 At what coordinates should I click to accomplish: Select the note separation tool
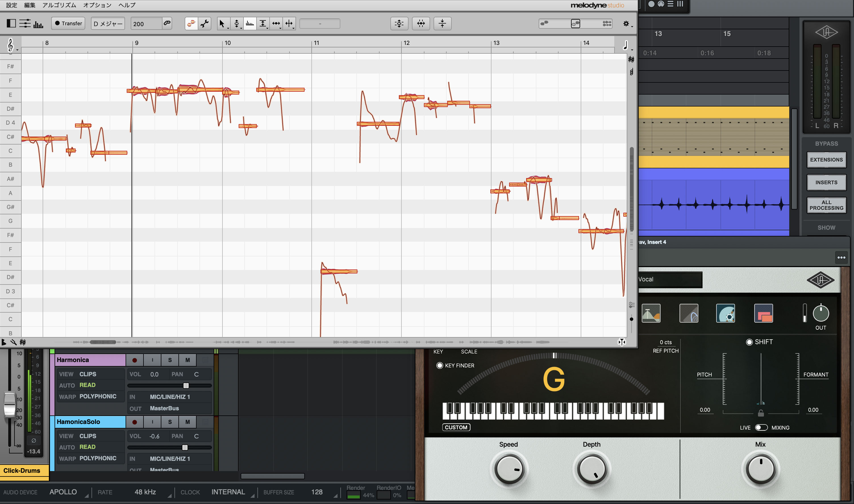(x=289, y=24)
